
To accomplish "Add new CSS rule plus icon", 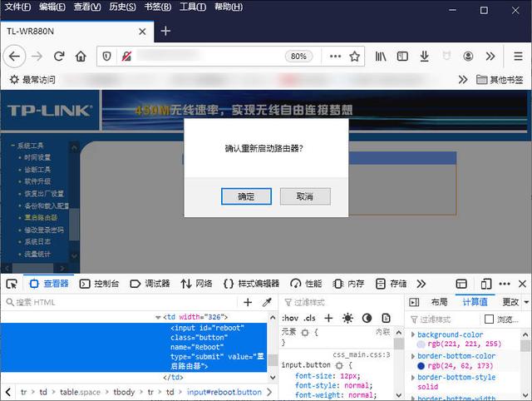I will click(328, 318).
